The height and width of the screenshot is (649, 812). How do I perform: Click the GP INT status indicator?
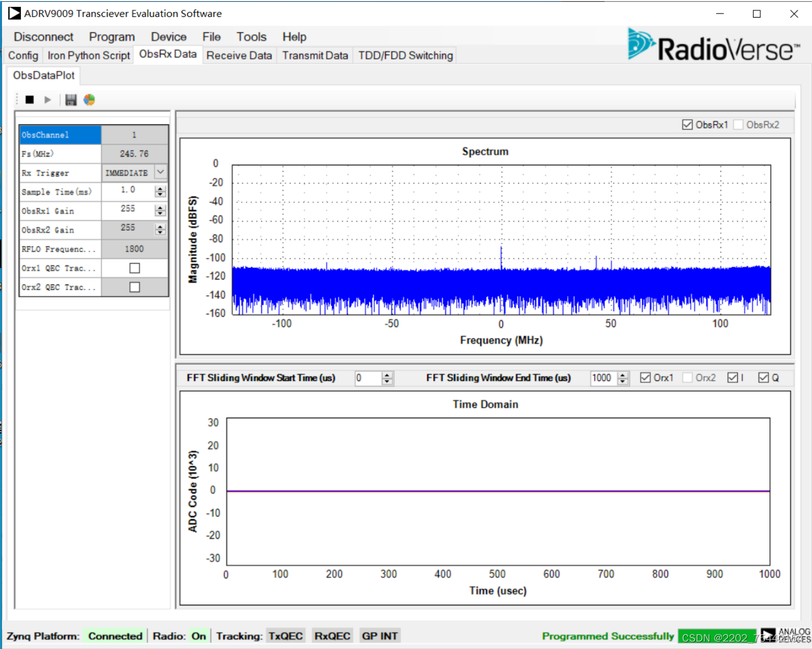click(x=380, y=636)
